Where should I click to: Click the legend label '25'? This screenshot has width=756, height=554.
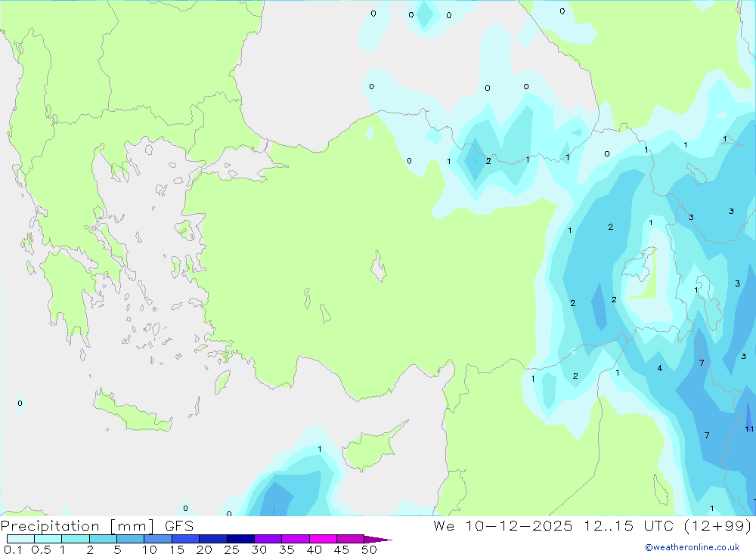[x=231, y=549]
